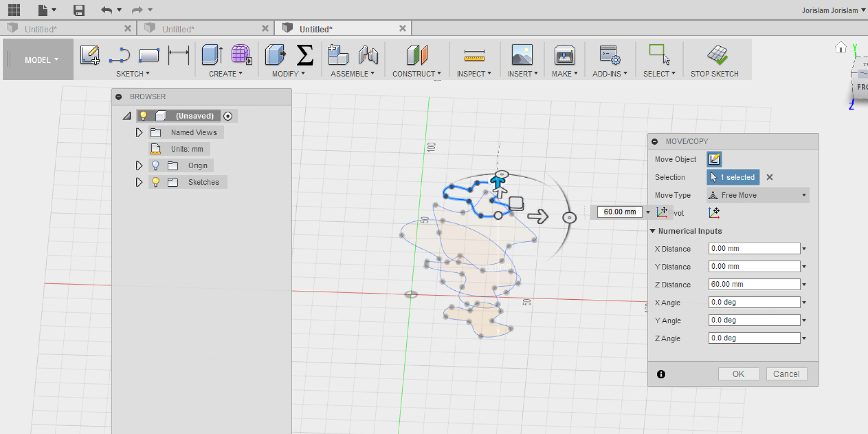Save the document with floppy icon
Image resolution: width=868 pixels, height=434 pixels.
(x=79, y=10)
